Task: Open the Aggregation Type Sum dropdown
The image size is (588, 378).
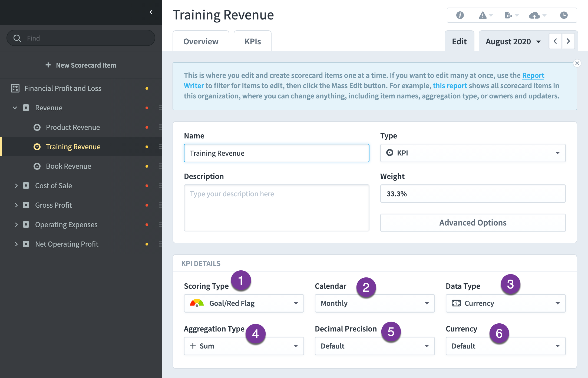Action: (x=244, y=346)
